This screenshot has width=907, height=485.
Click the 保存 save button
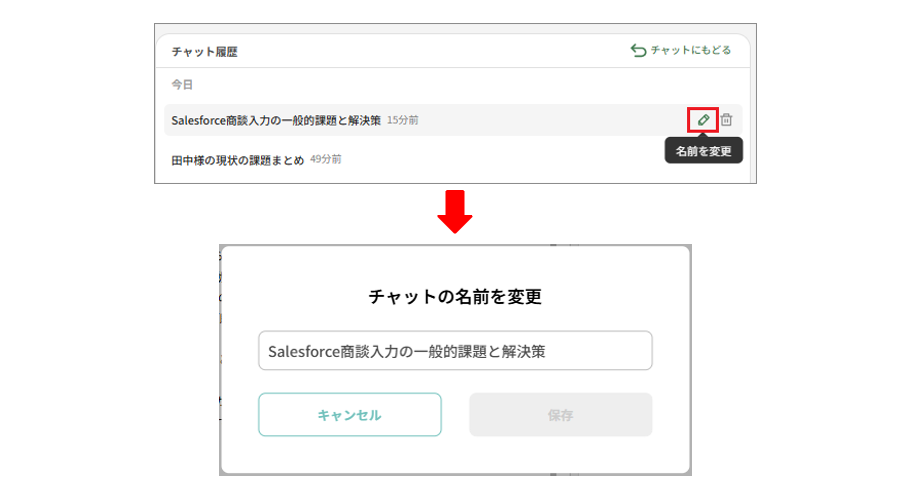click(x=561, y=414)
